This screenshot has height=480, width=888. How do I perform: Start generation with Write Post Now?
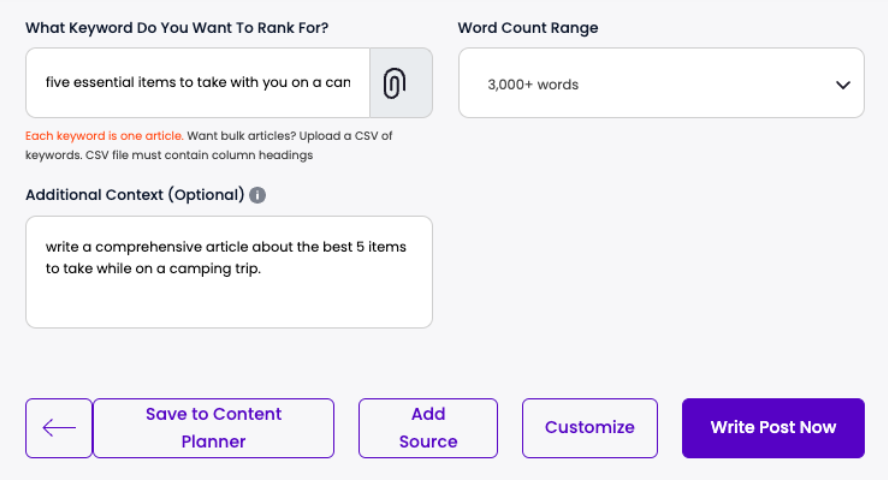tap(773, 428)
